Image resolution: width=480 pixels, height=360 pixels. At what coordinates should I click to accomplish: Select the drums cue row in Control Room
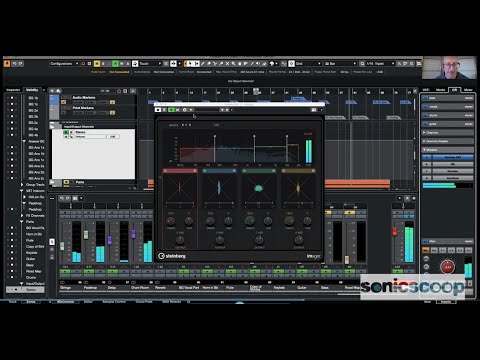[447, 115]
